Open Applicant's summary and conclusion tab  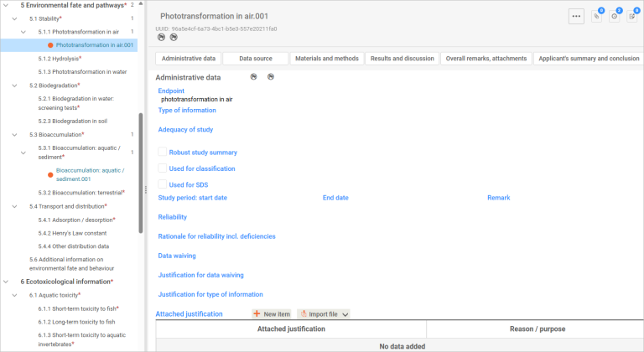tap(589, 59)
